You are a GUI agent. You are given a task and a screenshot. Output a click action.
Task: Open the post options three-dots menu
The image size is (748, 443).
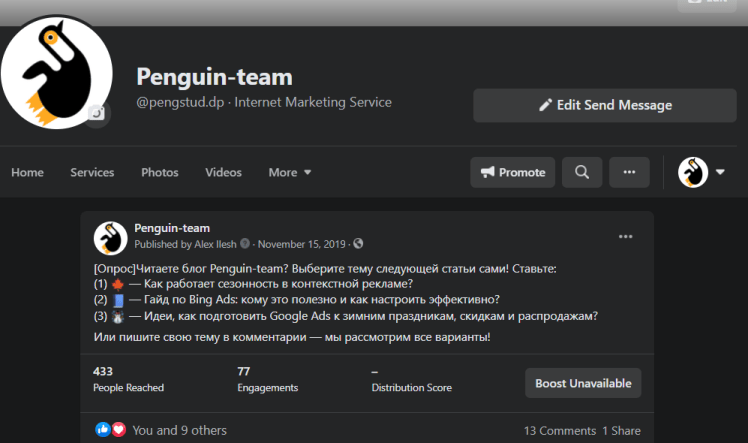point(626,237)
